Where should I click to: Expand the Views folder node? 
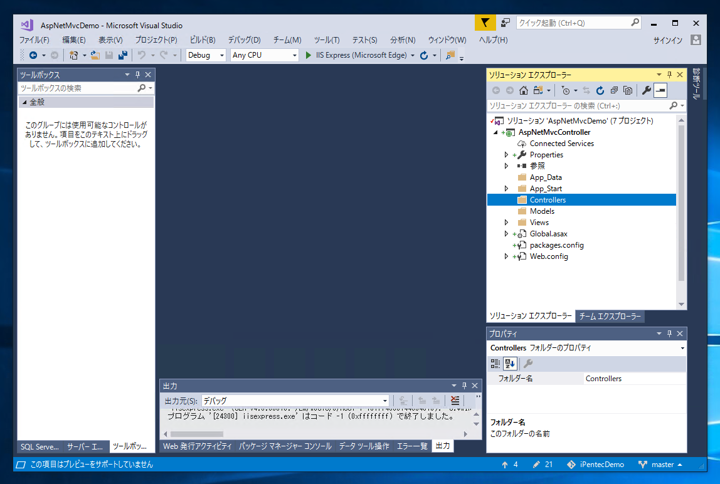pos(506,222)
